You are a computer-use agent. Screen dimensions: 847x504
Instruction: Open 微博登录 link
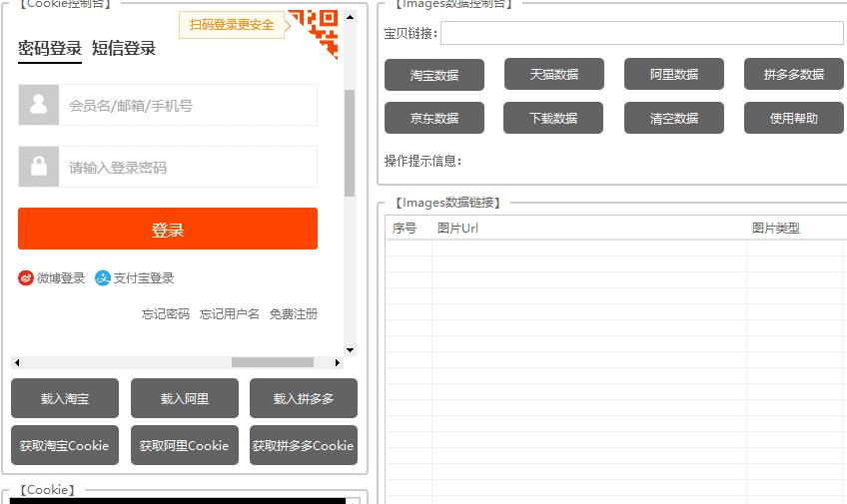coord(61,278)
